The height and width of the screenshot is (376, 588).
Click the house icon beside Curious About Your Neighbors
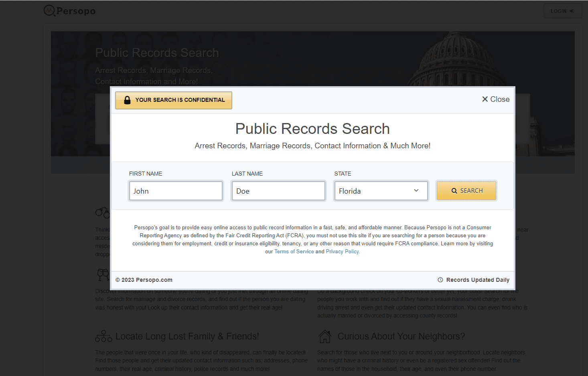click(x=325, y=336)
